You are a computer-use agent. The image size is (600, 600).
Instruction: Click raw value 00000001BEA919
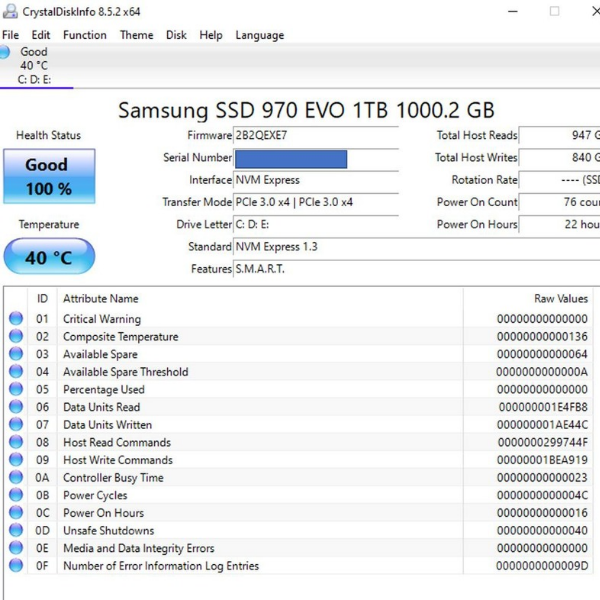click(542, 460)
